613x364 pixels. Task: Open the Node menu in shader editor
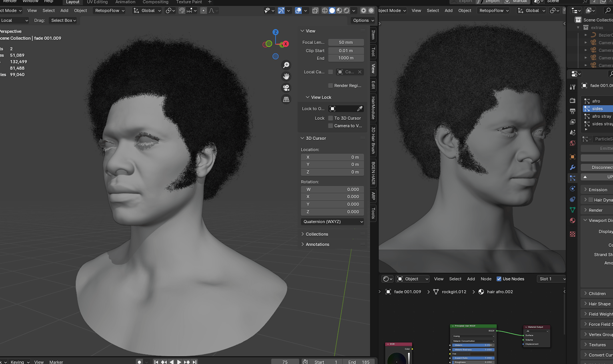(486, 279)
